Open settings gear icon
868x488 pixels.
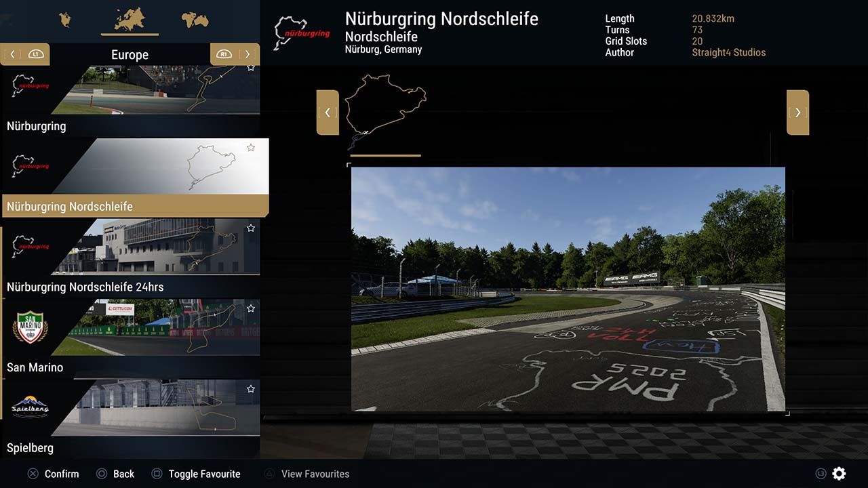coord(839,474)
